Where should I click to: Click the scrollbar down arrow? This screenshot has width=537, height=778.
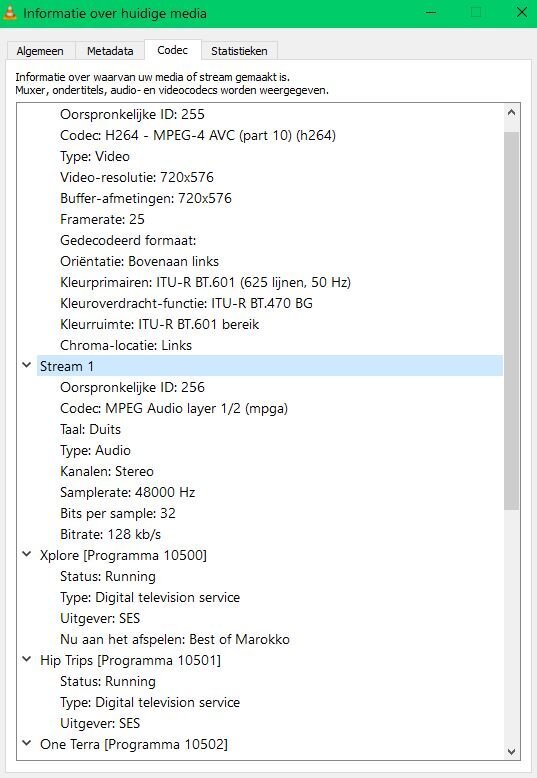(x=511, y=752)
